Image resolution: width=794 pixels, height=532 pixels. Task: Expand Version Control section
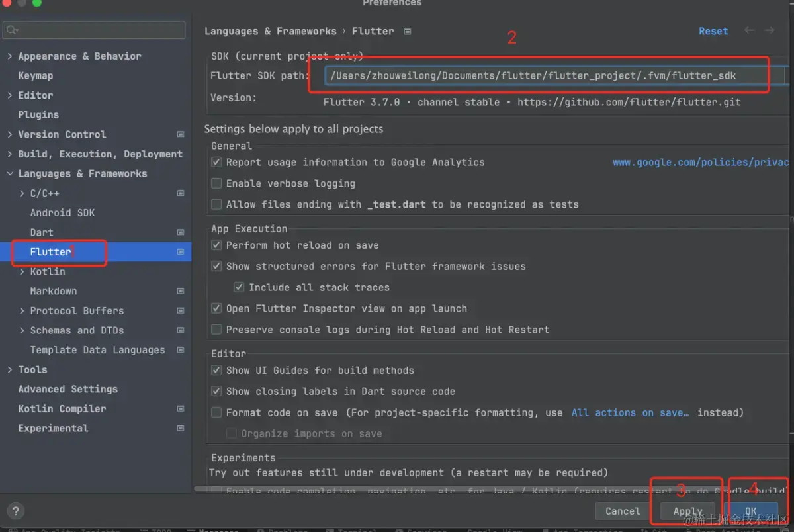[x=10, y=134]
